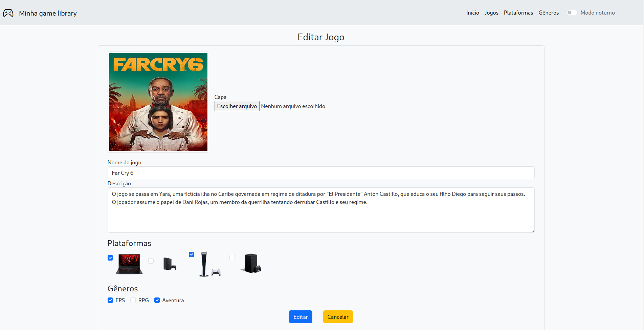The width and height of the screenshot is (644, 330).
Task: Click the PlayStation 5 platform image
Action: [x=210, y=264]
